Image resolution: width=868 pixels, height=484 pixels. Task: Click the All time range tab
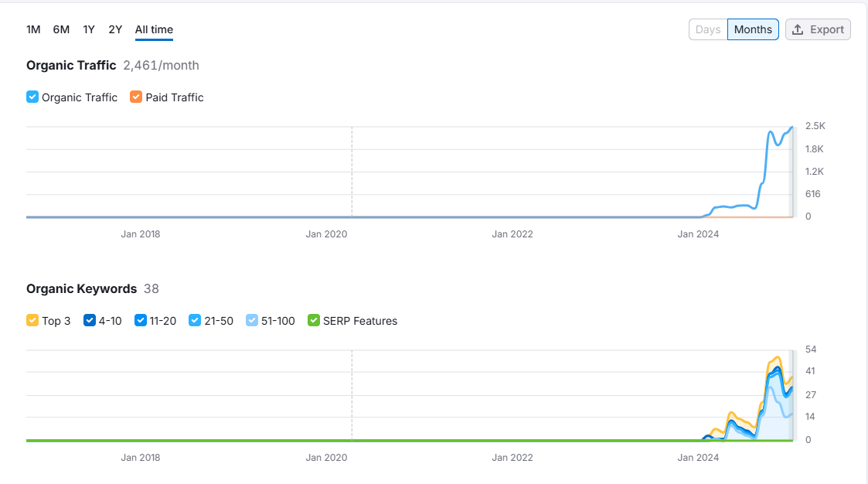pyautogui.click(x=154, y=29)
